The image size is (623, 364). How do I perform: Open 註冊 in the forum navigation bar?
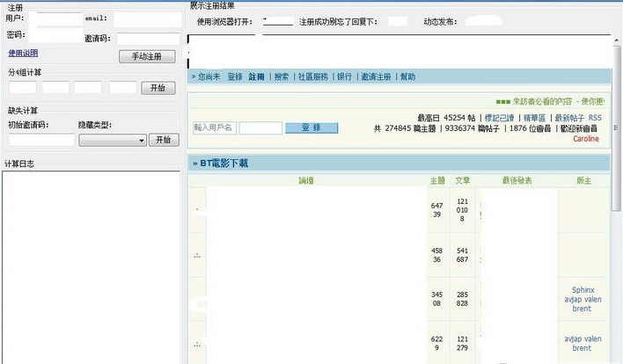point(256,76)
